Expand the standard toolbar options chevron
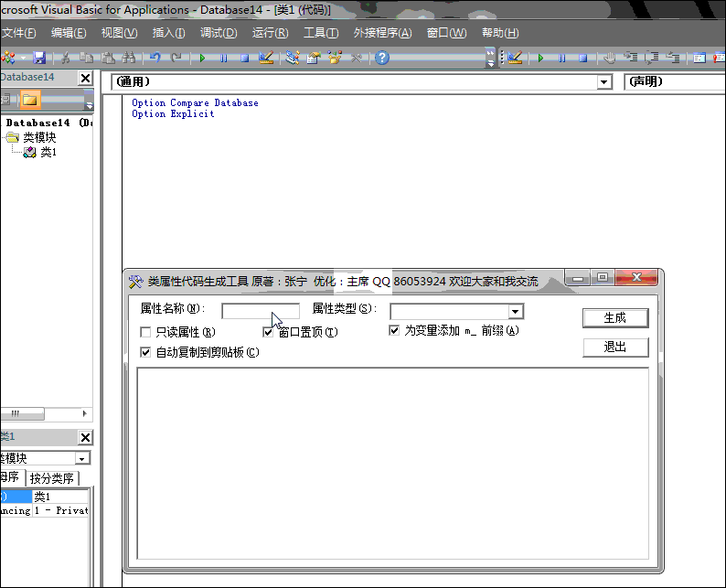 pos(490,58)
